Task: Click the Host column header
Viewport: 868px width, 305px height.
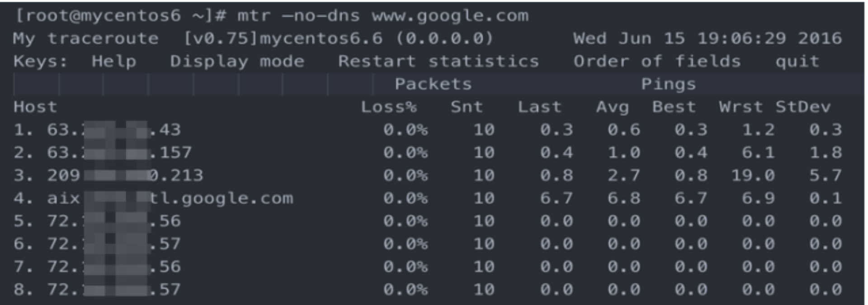Action: tap(35, 107)
